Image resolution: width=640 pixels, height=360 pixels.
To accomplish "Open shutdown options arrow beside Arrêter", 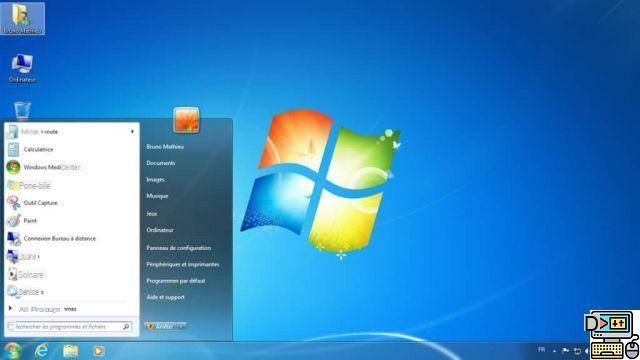I will 181,326.
